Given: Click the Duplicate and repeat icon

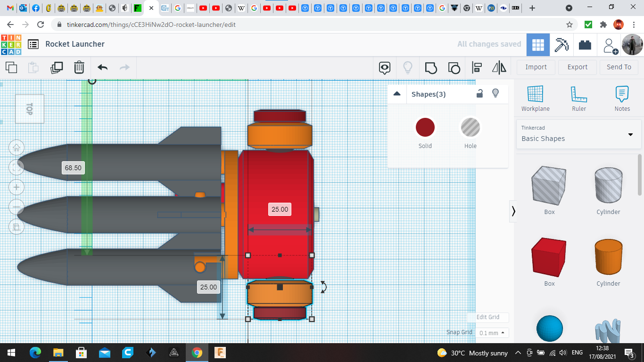Looking at the screenshot, I should (x=57, y=67).
